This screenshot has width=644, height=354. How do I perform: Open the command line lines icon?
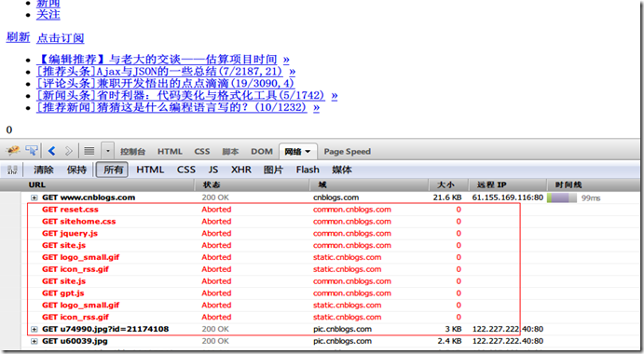click(89, 151)
